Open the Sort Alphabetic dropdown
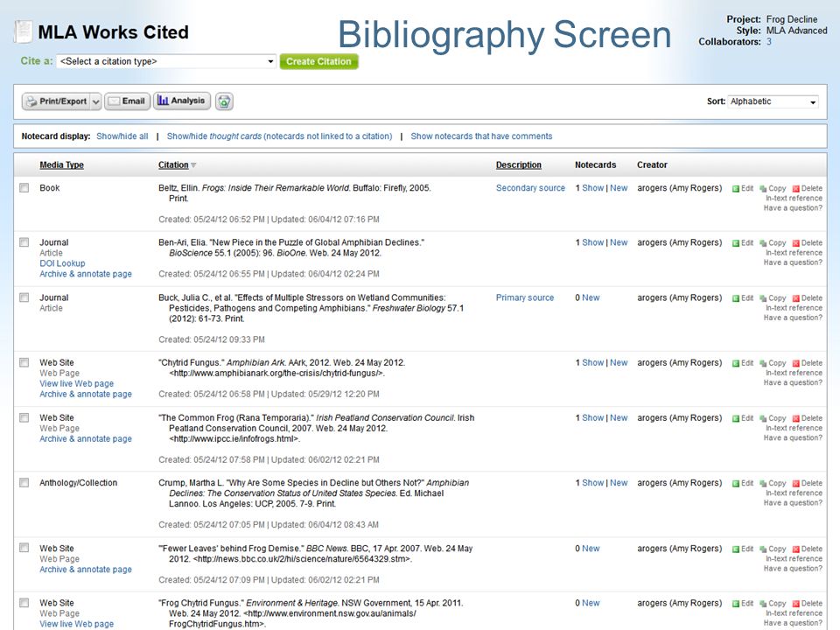Screen dimensions: 840x630 [773, 101]
